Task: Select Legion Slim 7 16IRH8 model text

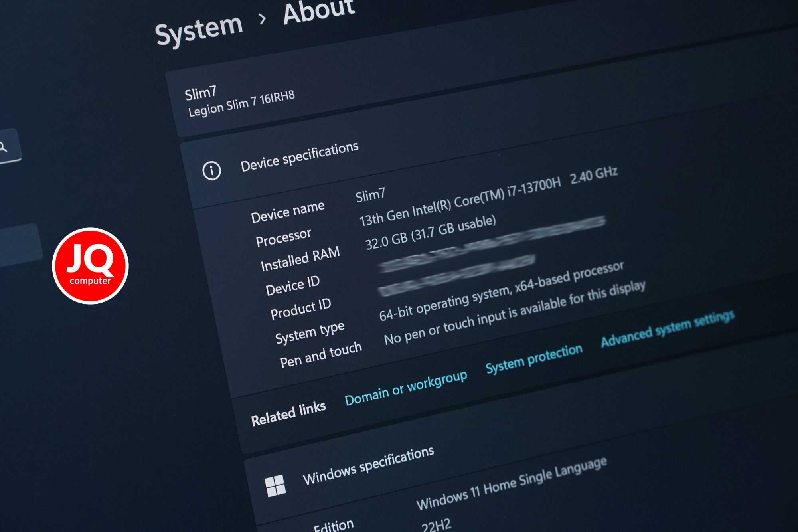Action: coord(241,103)
